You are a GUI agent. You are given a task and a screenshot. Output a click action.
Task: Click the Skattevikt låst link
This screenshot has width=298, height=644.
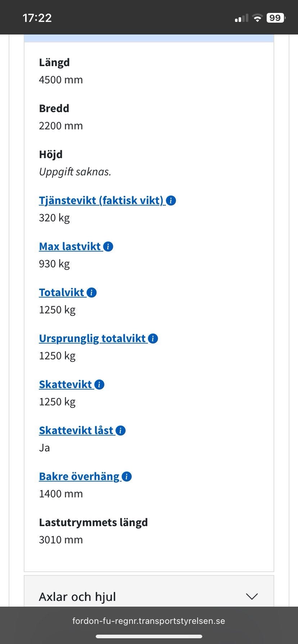(76, 431)
